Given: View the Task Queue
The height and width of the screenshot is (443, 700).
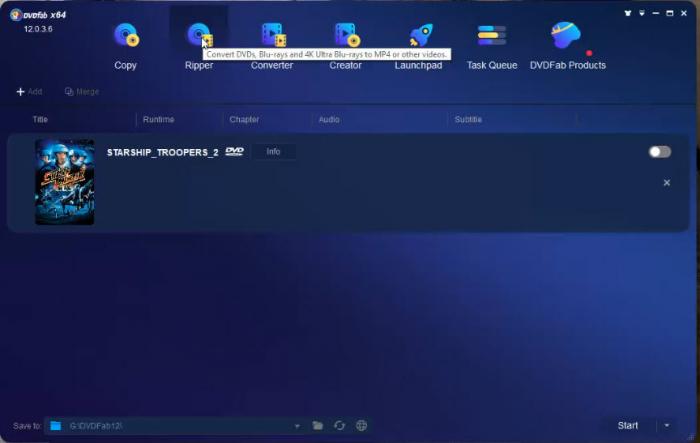Looking at the screenshot, I should click(492, 46).
